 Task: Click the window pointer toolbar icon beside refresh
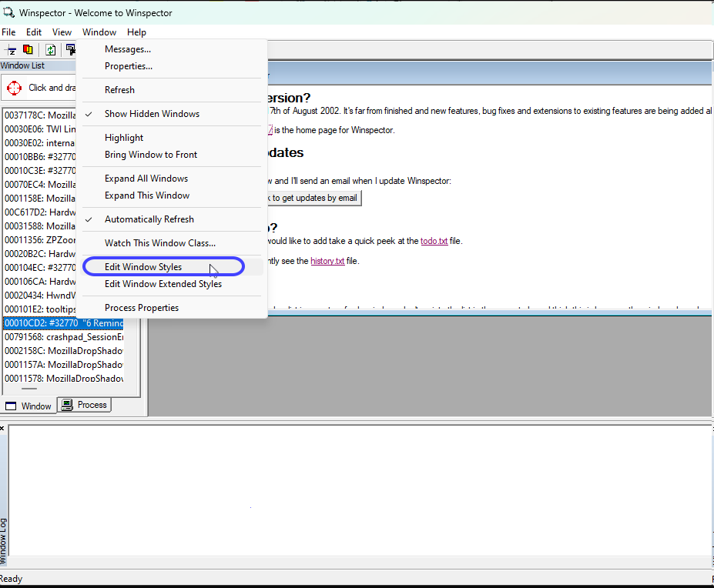click(x=71, y=49)
